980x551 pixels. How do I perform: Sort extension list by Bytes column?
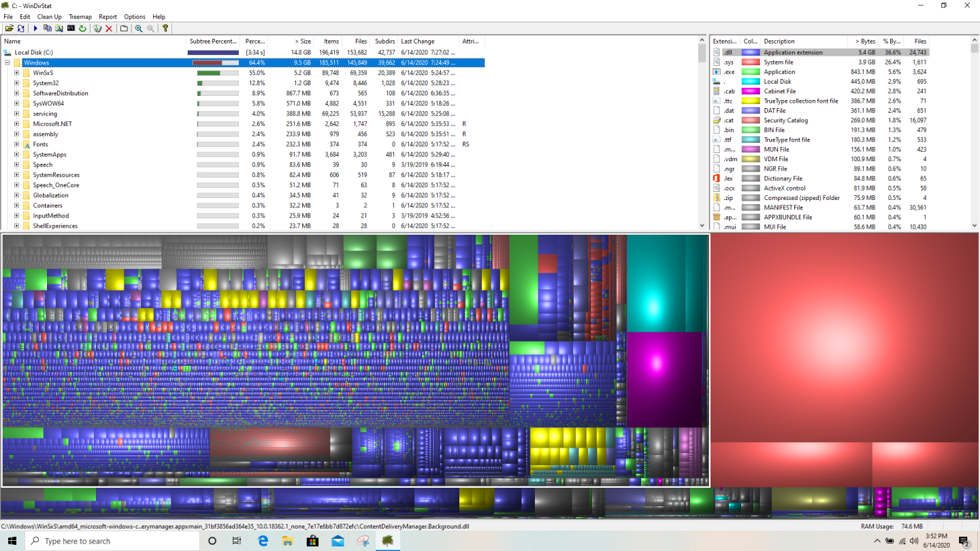point(864,41)
